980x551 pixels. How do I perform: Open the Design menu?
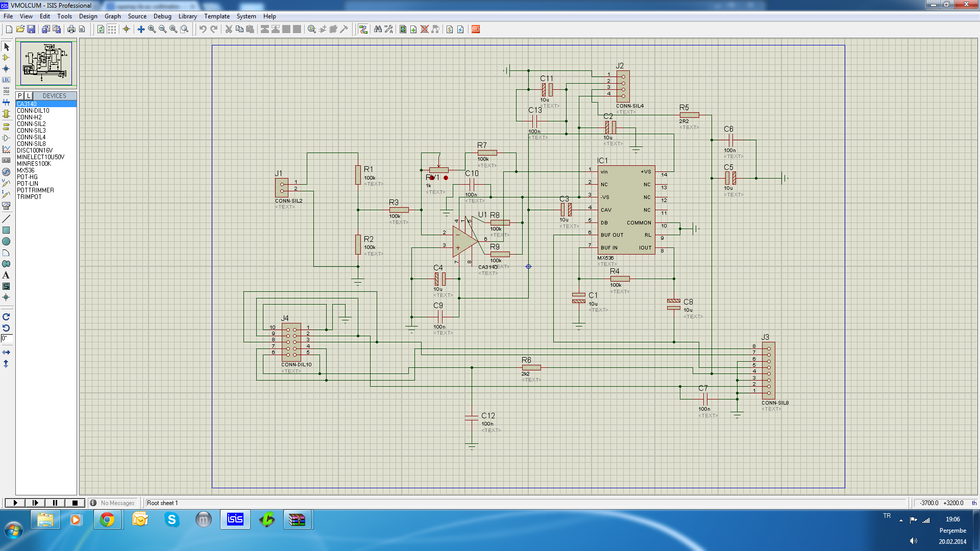point(88,16)
